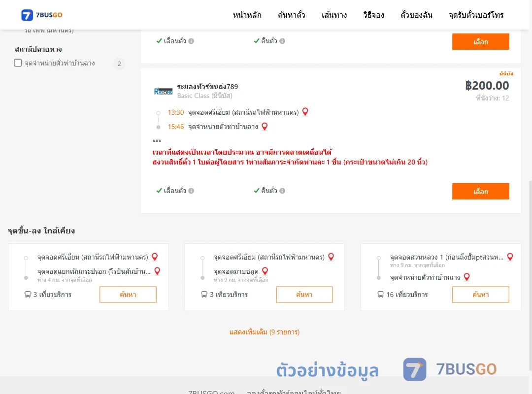This screenshot has height=394, width=532.
Task: Open map pin for 15:46 จุดจำหน่ายตั๋วท่าบ้านฉาง arrival
Action: tap(265, 126)
